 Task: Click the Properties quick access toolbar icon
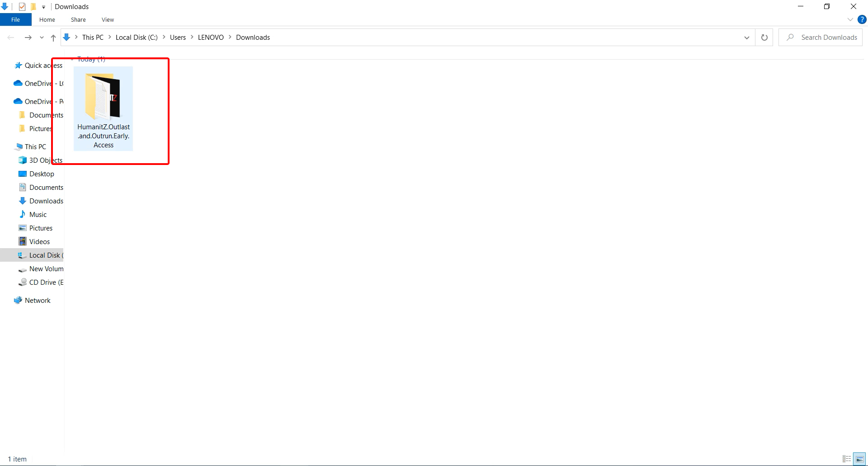click(x=22, y=6)
